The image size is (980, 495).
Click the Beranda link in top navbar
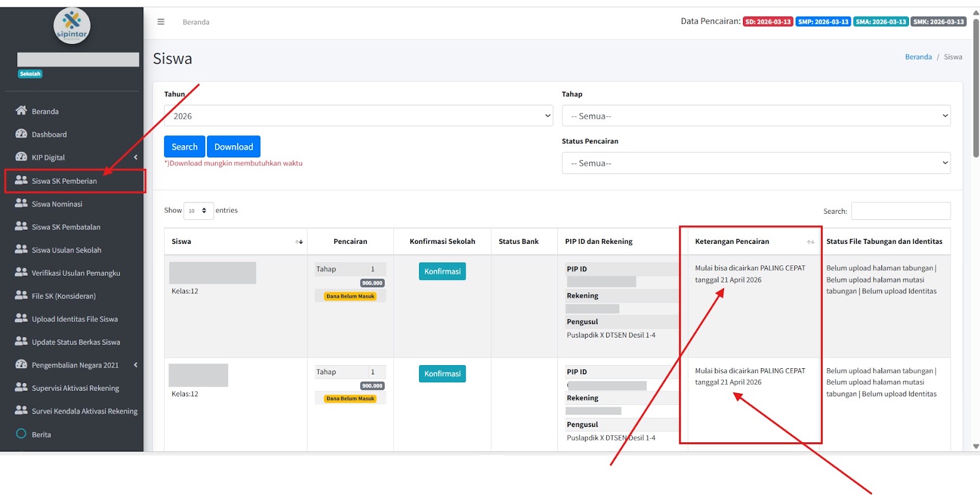click(x=196, y=22)
